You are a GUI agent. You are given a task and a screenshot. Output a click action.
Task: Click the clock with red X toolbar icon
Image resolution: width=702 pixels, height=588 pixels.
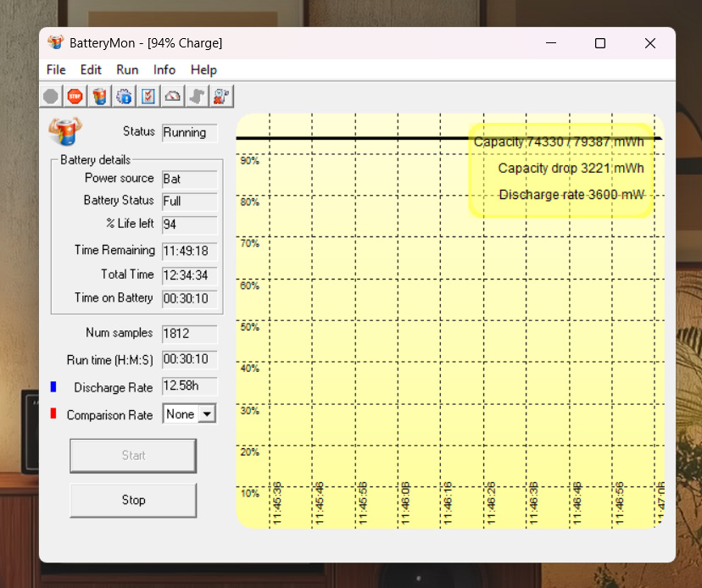tap(221, 97)
